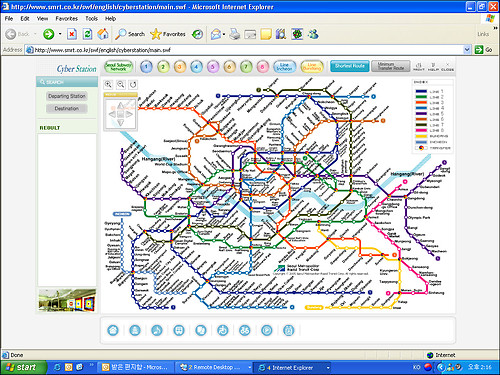Click the IE Search toolbar button
Image resolution: width=500 pixels, height=375 pixels.
(130, 34)
